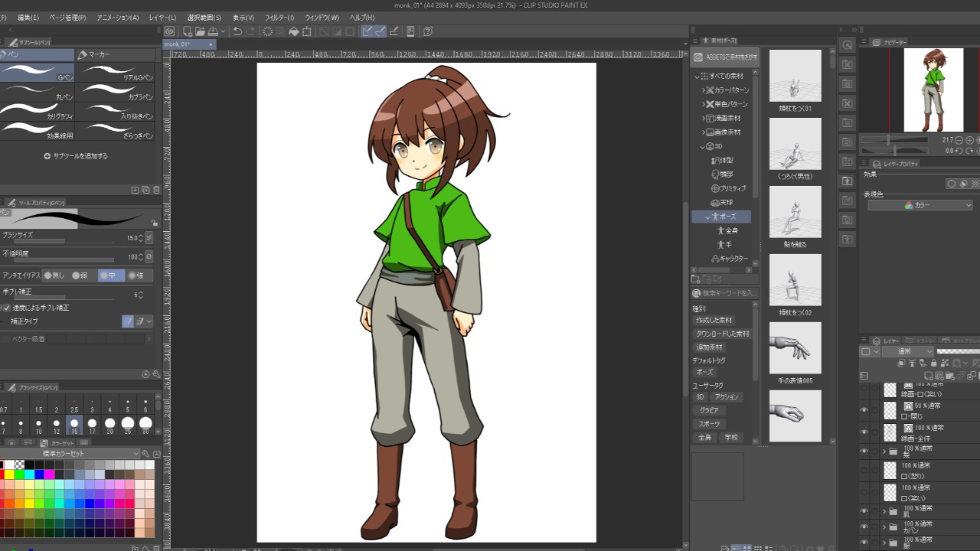Screen dimensions: 980x551
Task: Click the Save toolbar icon
Action: pos(214,31)
